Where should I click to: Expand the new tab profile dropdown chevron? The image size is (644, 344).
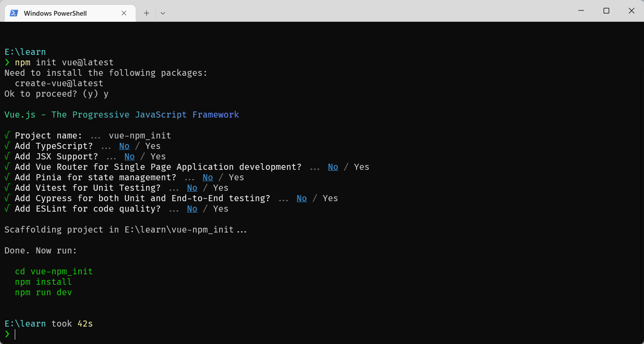coord(163,13)
